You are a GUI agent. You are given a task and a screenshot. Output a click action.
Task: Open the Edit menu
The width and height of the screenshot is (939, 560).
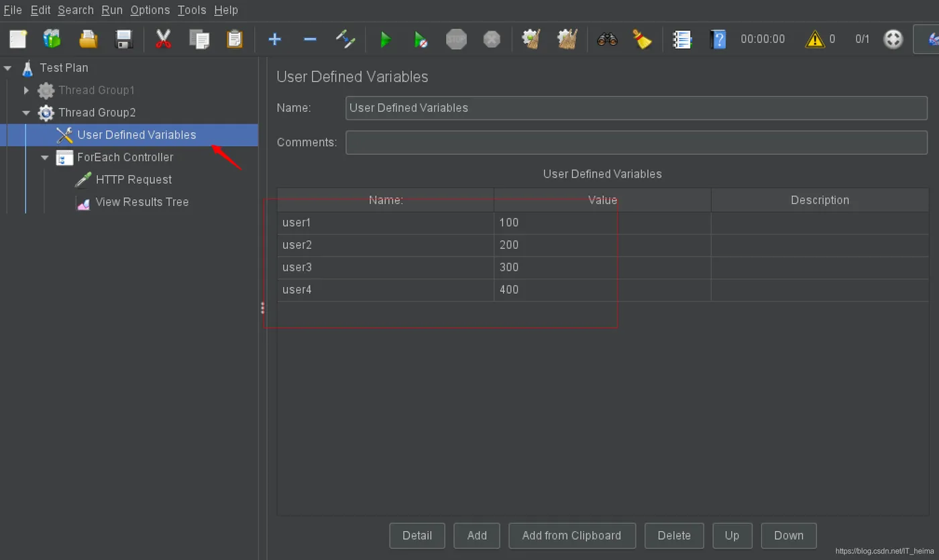(40, 10)
